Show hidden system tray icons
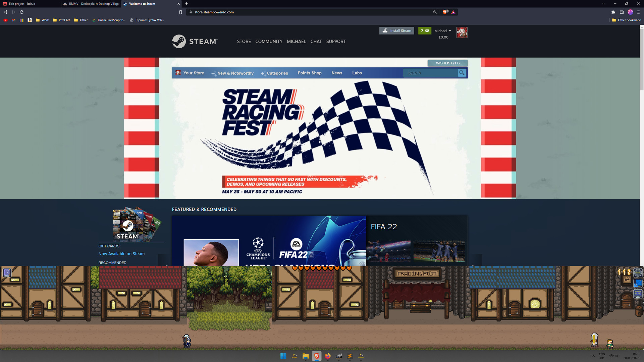Viewport: 644px width, 362px height. coord(593,356)
